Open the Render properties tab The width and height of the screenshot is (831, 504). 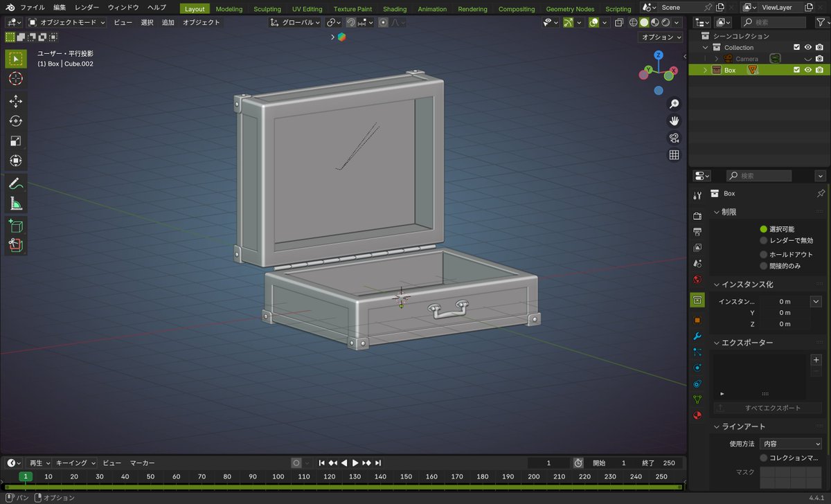697,216
